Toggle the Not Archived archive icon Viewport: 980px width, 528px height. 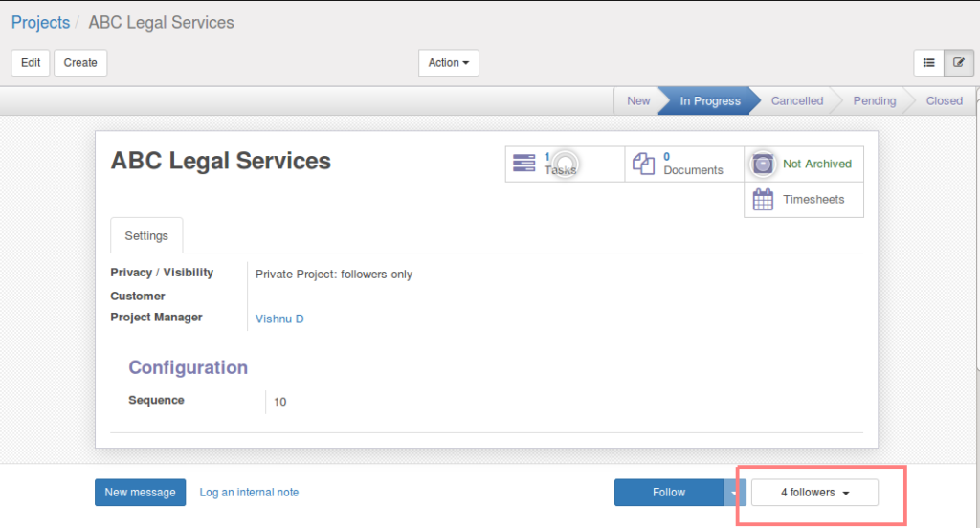point(763,164)
